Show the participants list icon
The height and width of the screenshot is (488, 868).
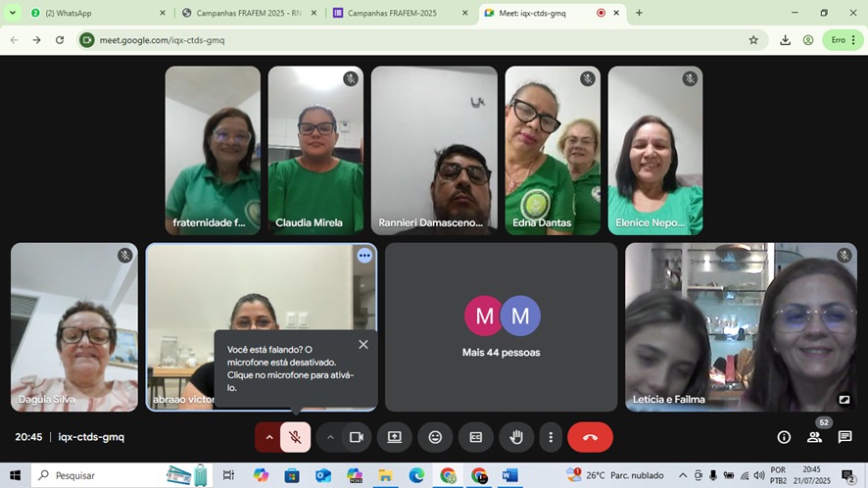814,437
